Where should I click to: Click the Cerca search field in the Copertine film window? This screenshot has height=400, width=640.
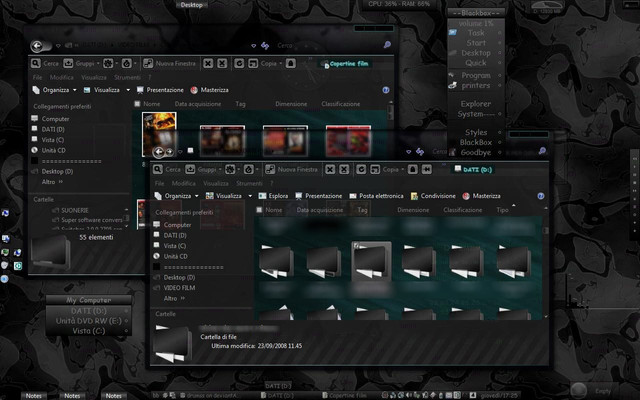coord(329,45)
